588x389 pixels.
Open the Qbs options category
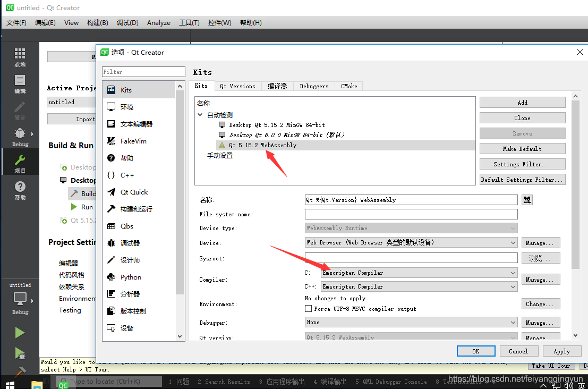[x=127, y=226]
